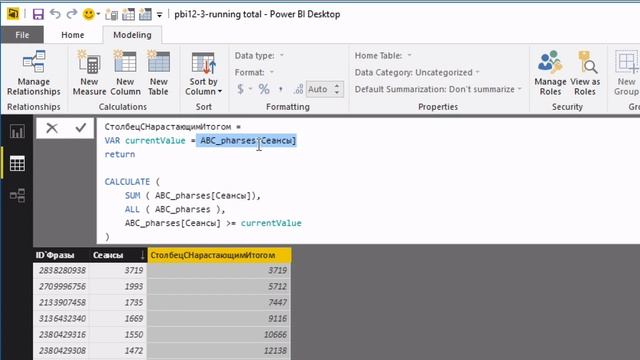Click the currentValue variable on VAR line

click(155, 140)
